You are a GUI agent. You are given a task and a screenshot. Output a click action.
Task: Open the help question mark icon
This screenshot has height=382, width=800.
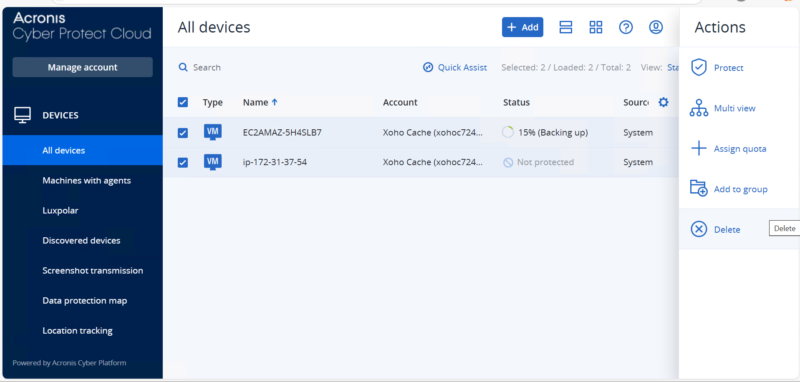pyautogui.click(x=626, y=28)
